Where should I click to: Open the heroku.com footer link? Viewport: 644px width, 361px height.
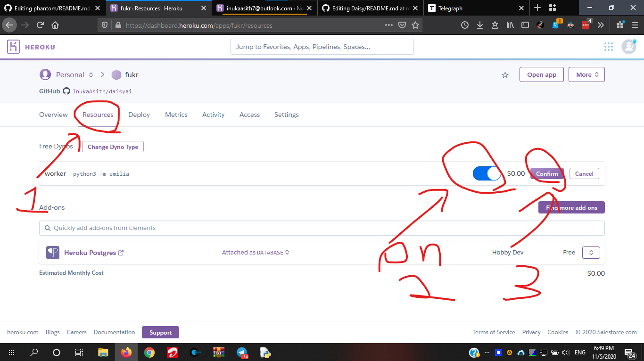pyautogui.click(x=23, y=332)
